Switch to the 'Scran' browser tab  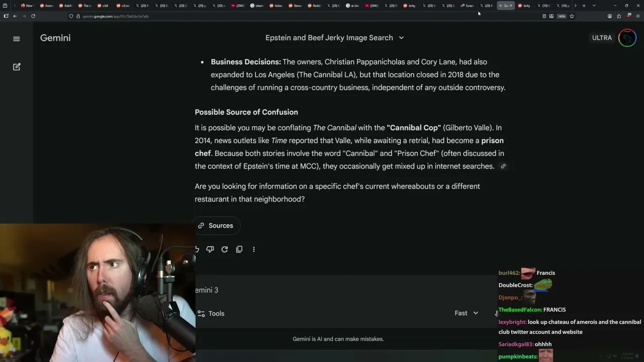467,6
